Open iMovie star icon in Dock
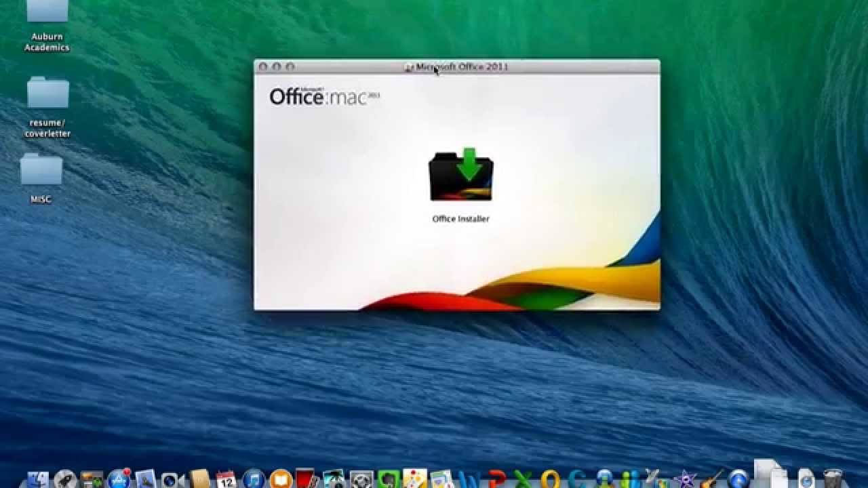868x488 pixels. click(685, 479)
